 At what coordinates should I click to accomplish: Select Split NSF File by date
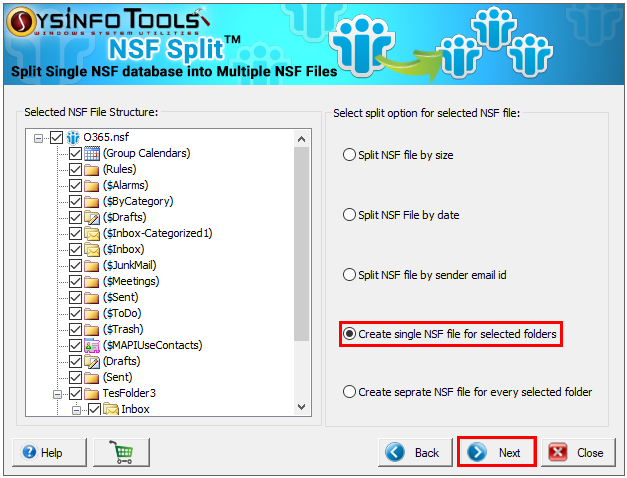tap(401, 215)
